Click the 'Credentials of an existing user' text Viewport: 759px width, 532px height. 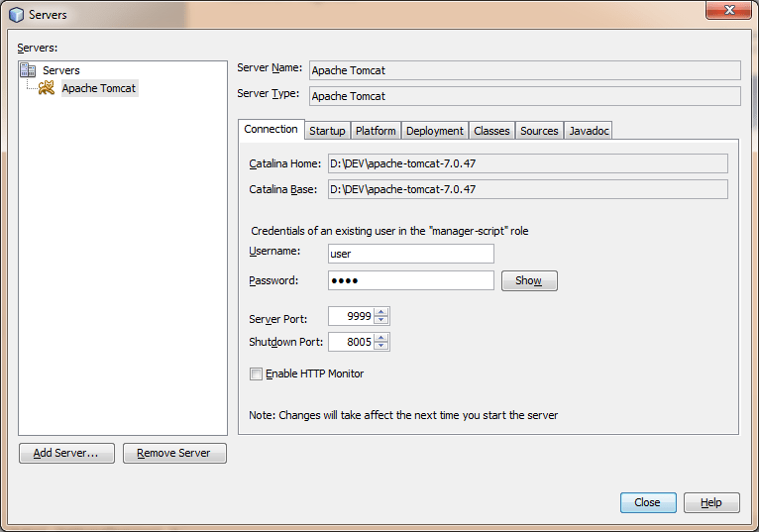coord(389,231)
